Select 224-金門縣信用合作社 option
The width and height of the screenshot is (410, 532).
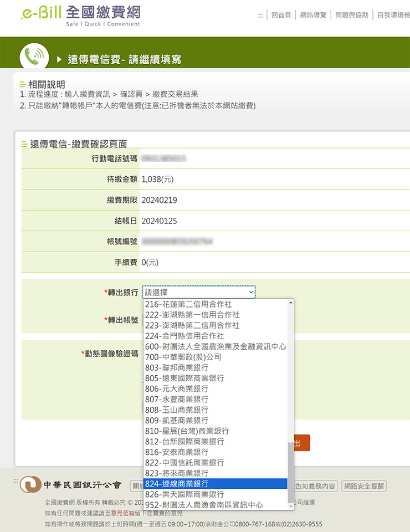tap(216, 336)
